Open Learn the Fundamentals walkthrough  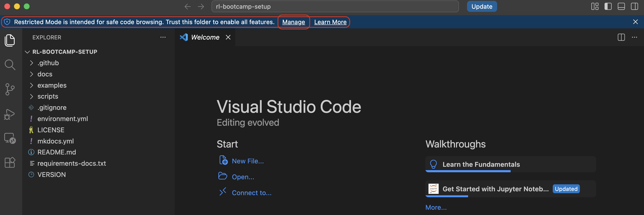click(510, 164)
